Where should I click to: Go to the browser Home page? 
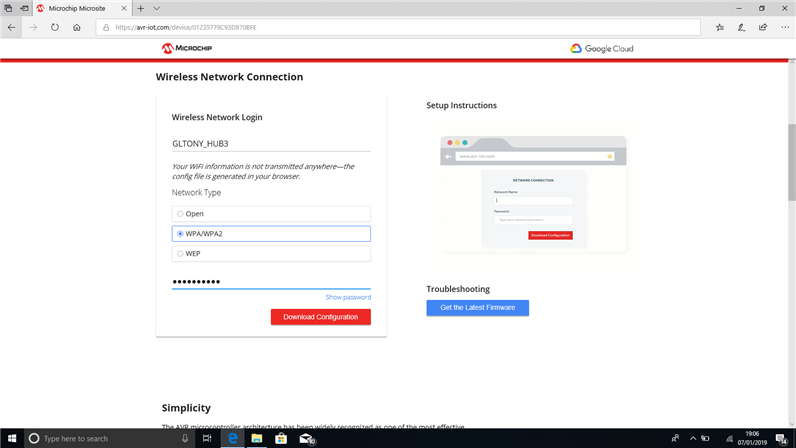pyautogui.click(x=77, y=27)
